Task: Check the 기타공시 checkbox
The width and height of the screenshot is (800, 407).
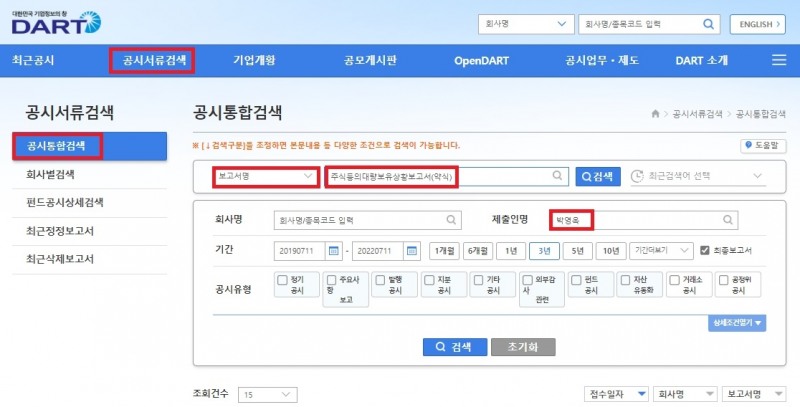Action: (478, 280)
